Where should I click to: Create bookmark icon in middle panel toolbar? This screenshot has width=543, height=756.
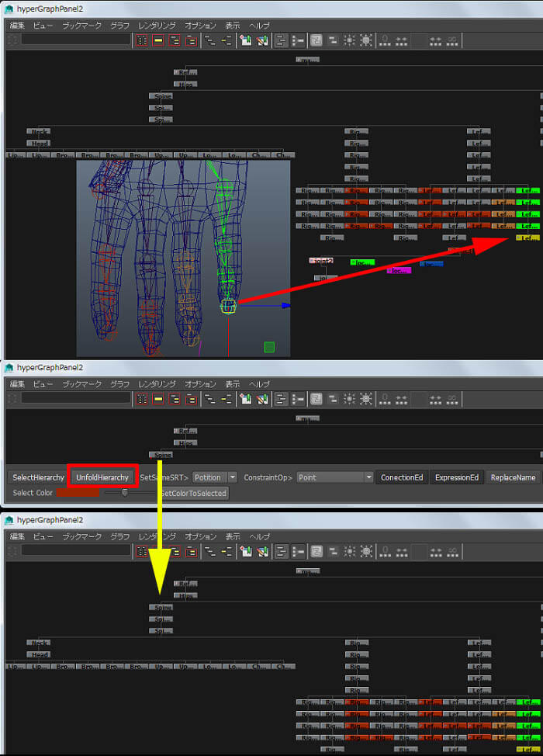point(246,399)
